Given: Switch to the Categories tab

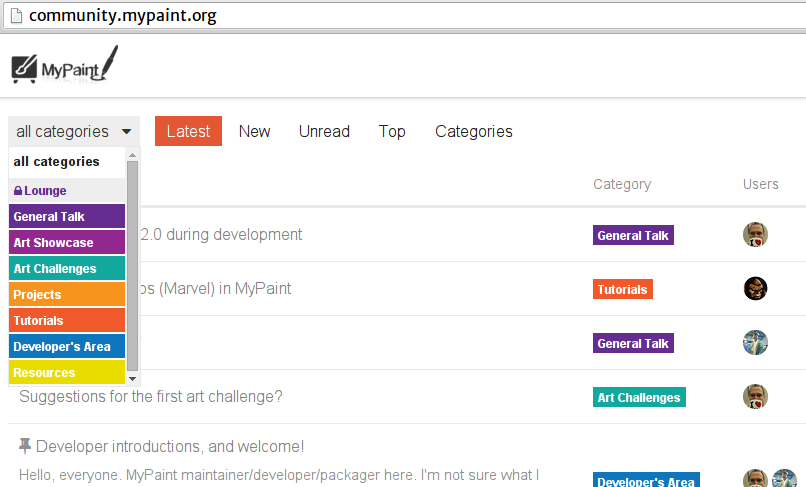Looking at the screenshot, I should pyautogui.click(x=474, y=131).
